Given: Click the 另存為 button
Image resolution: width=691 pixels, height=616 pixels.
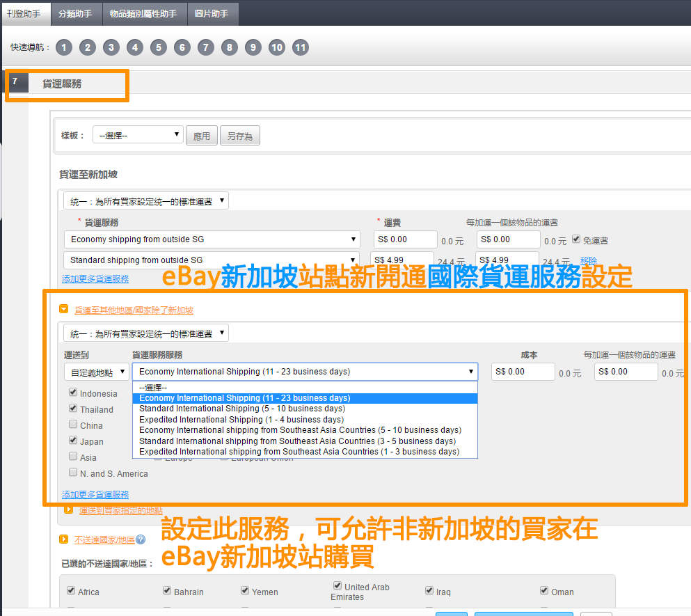Looking at the screenshot, I should [x=240, y=135].
